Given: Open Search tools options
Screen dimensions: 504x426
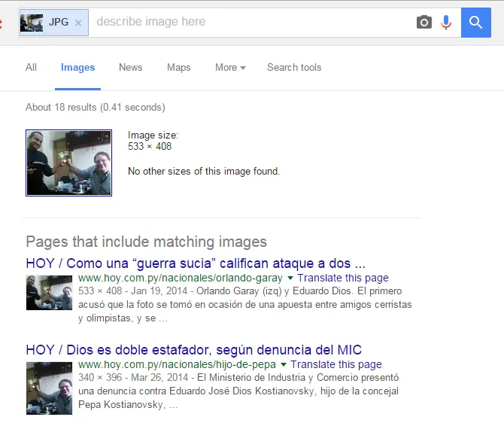Looking at the screenshot, I should tap(294, 67).
